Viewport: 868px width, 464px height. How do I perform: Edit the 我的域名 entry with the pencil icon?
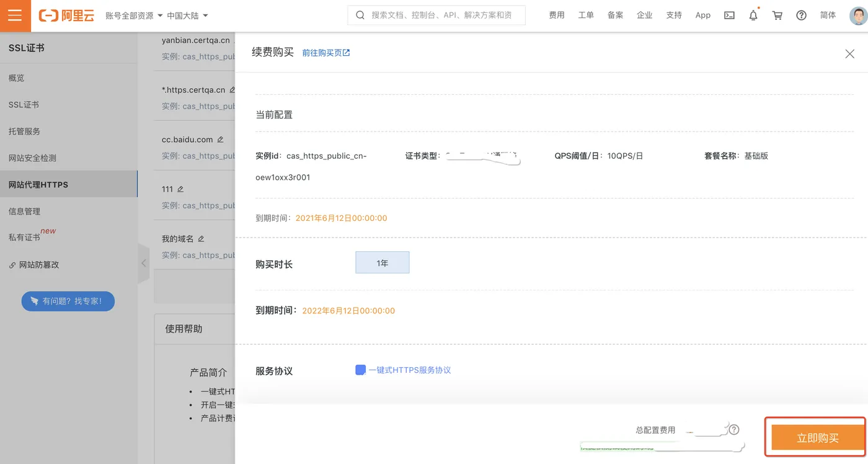click(x=201, y=239)
